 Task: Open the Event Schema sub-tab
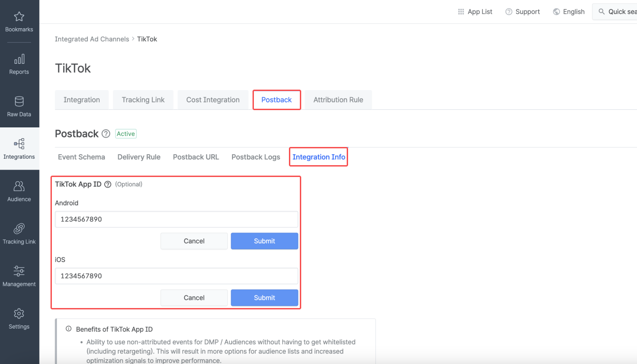pyautogui.click(x=81, y=157)
